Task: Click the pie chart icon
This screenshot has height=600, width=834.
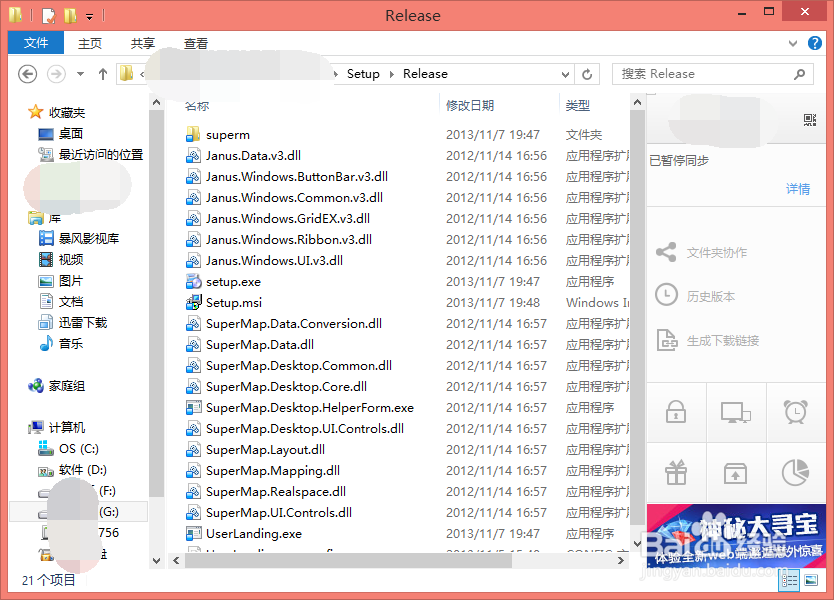Action: [x=796, y=473]
